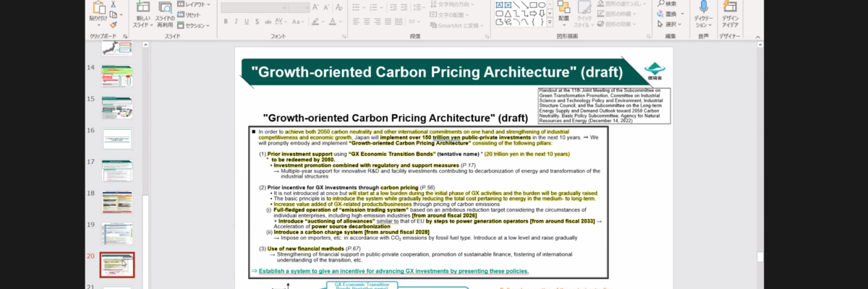Justify paragraph text
Screen dimensions: 868x289
pyautogui.click(x=388, y=22)
